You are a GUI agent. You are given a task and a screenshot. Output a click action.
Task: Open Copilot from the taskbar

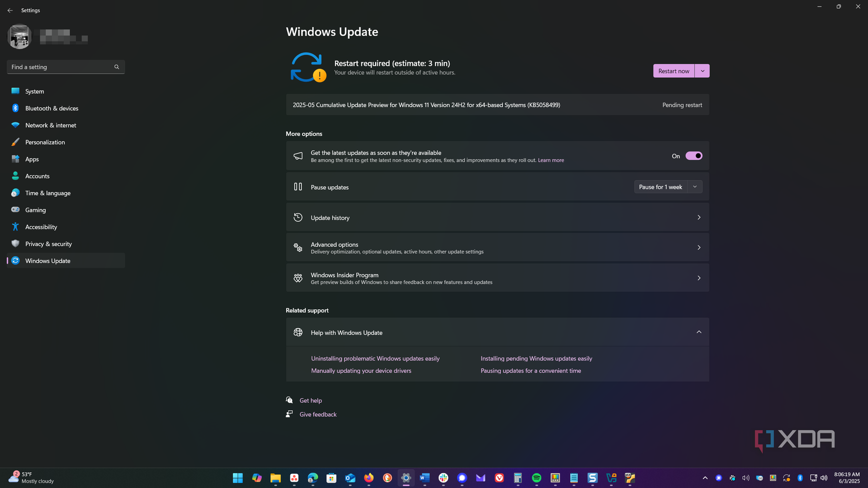tap(257, 477)
